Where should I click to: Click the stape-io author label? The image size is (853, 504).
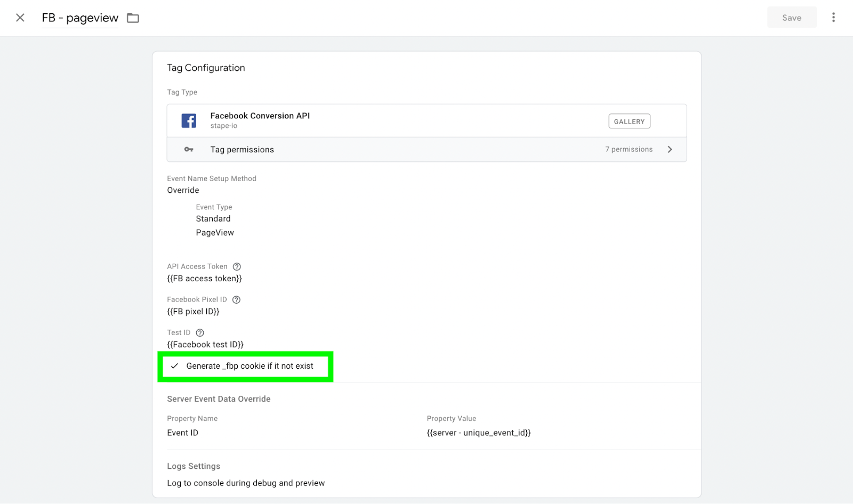(x=224, y=126)
